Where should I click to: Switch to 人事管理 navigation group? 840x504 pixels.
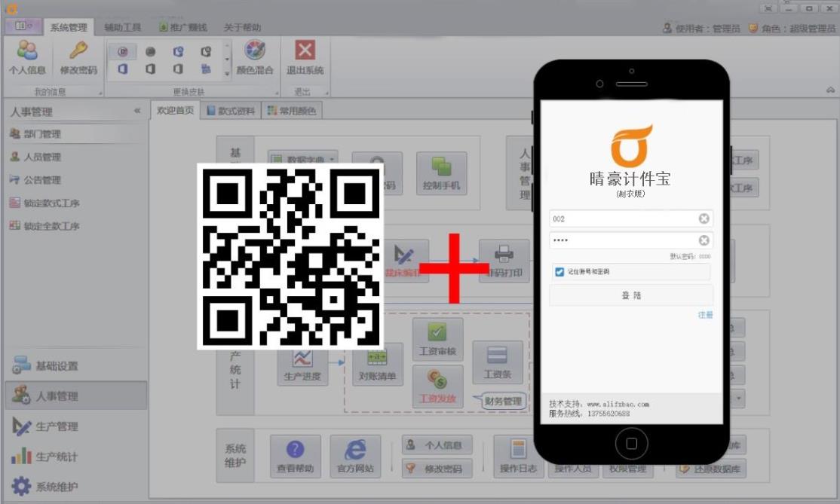point(76,396)
